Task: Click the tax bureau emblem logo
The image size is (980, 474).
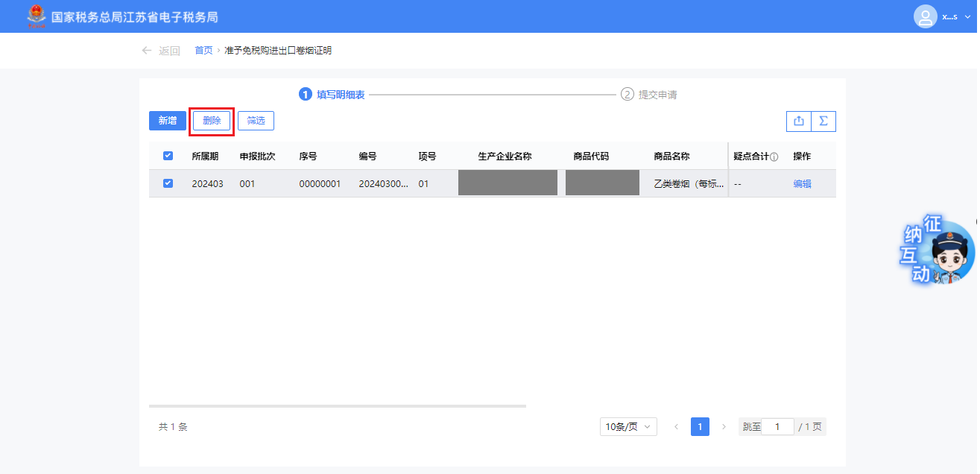Action: (36, 16)
